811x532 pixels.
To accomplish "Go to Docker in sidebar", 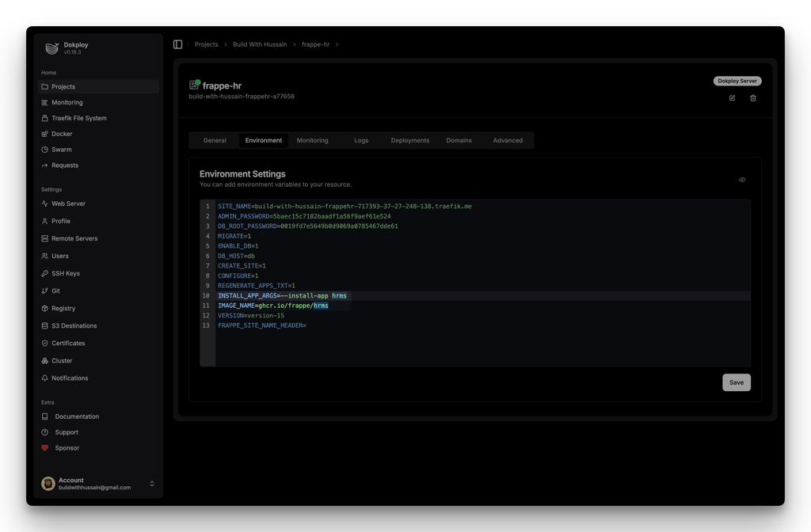I will click(x=62, y=134).
